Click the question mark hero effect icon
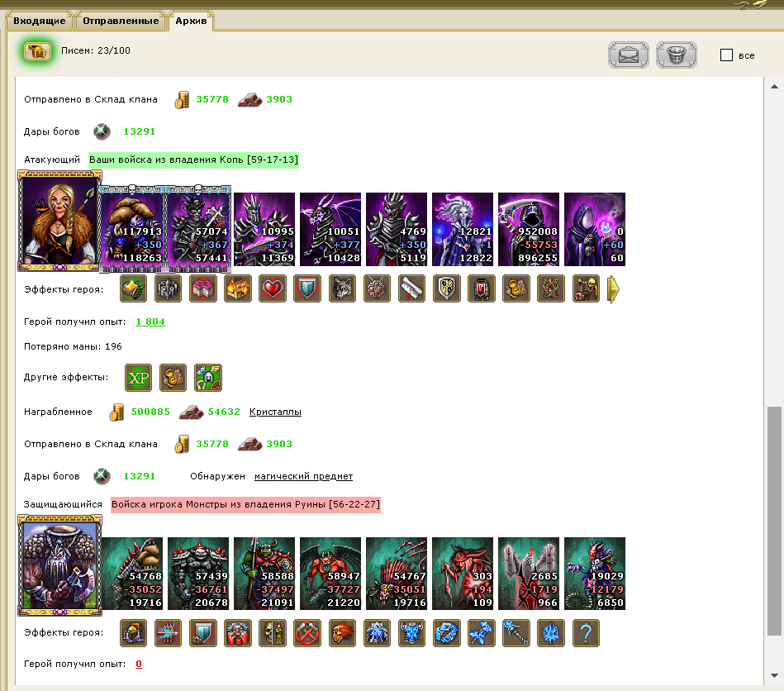The width and height of the screenshot is (784, 691). coord(586,633)
